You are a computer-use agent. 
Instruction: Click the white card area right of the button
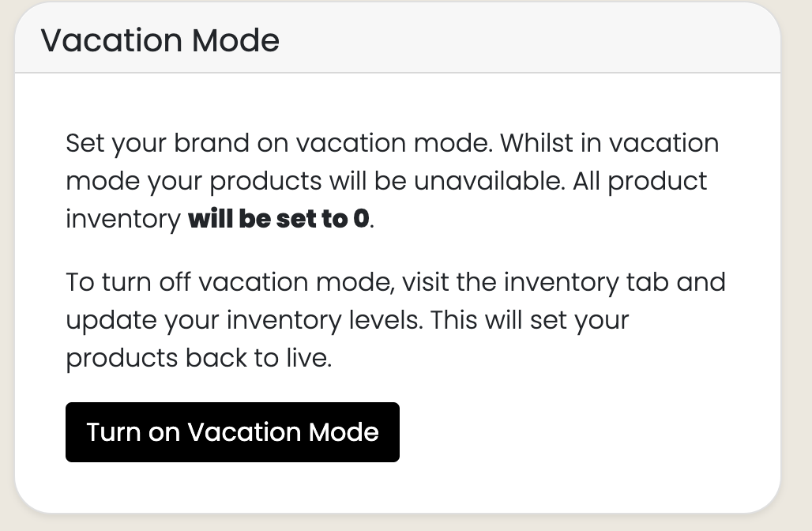(585, 432)
